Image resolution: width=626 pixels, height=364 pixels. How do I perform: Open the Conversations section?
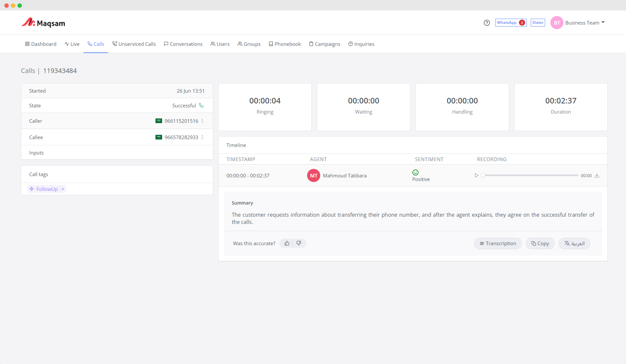click(183, 44)
